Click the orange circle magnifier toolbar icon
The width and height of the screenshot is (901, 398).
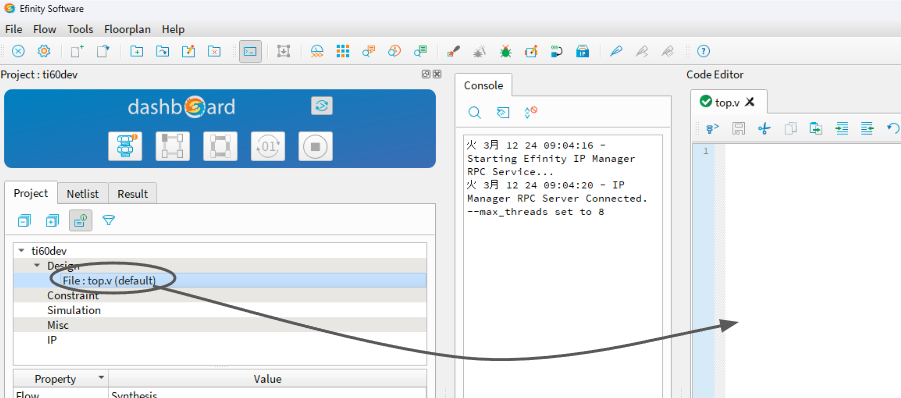tap(394, 51)
